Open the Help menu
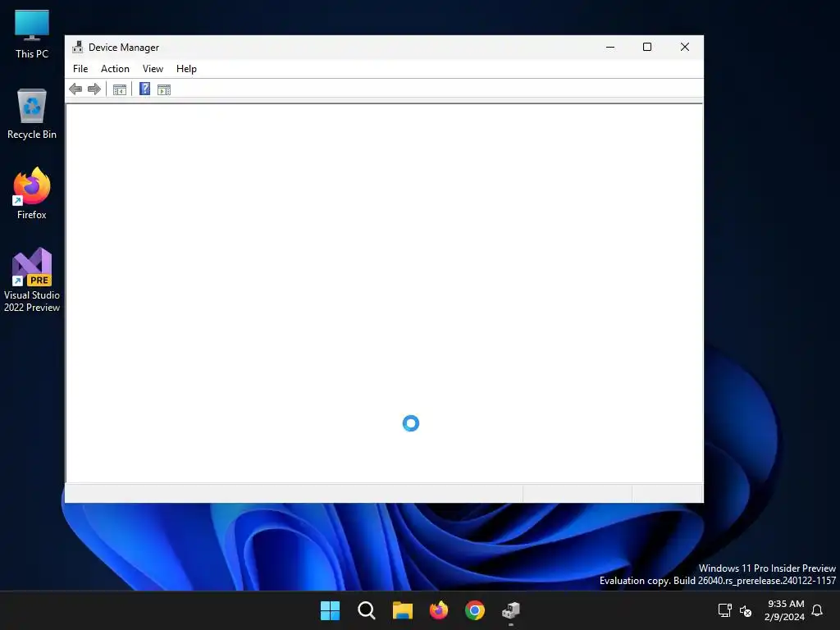 pyautogui.click(x=186, y=69)
